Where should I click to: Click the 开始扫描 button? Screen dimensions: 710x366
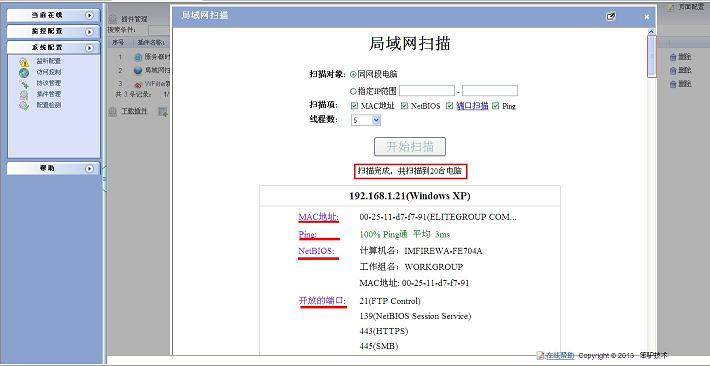coord(410,147)
